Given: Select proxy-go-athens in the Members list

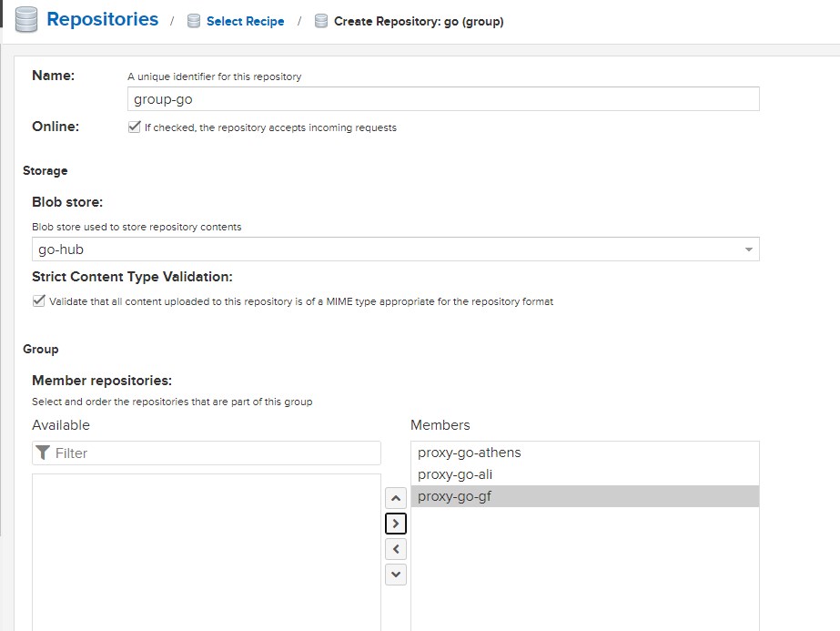Looking at the screenshot, I should (469, 453).
